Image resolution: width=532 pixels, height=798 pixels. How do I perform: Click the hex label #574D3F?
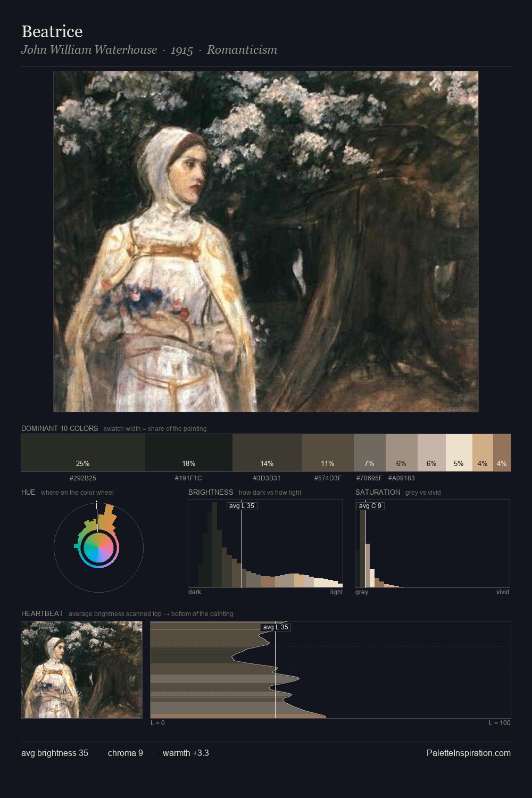(x=328, y=478)
